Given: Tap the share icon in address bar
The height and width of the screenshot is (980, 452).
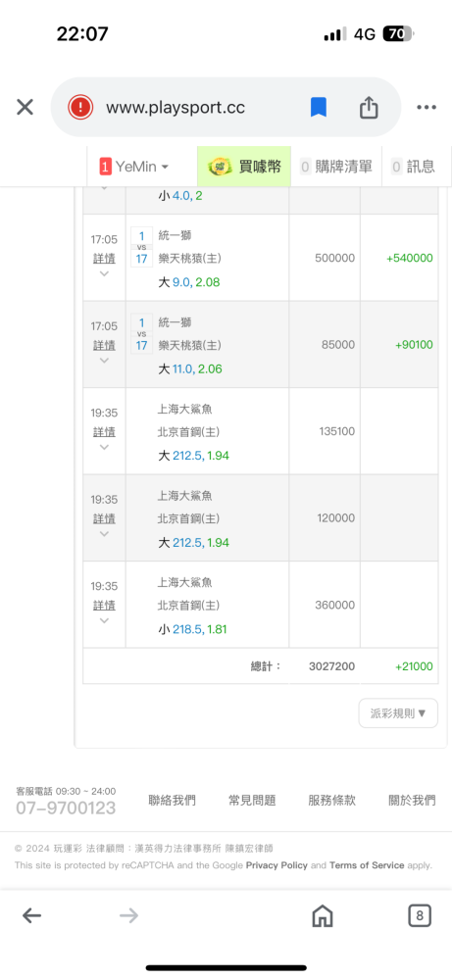Looking at the screenshot, I should (369, 108).
